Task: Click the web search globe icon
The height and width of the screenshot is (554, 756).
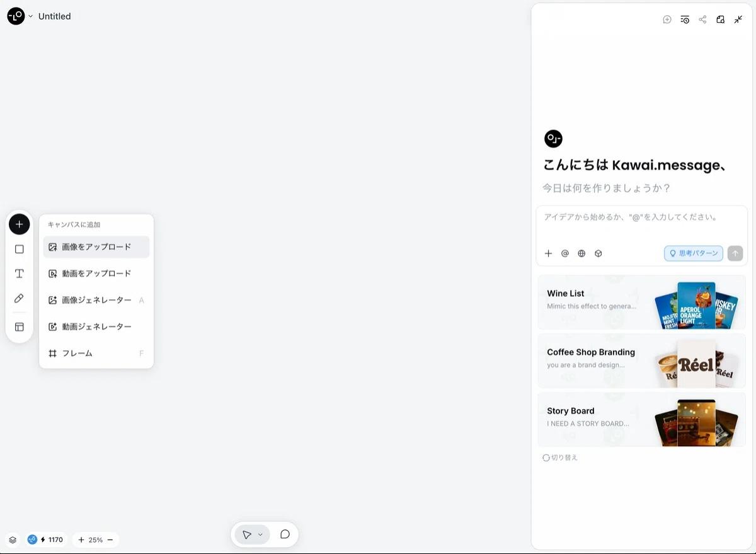Action: pyautogui.click(x=581, y=253)
